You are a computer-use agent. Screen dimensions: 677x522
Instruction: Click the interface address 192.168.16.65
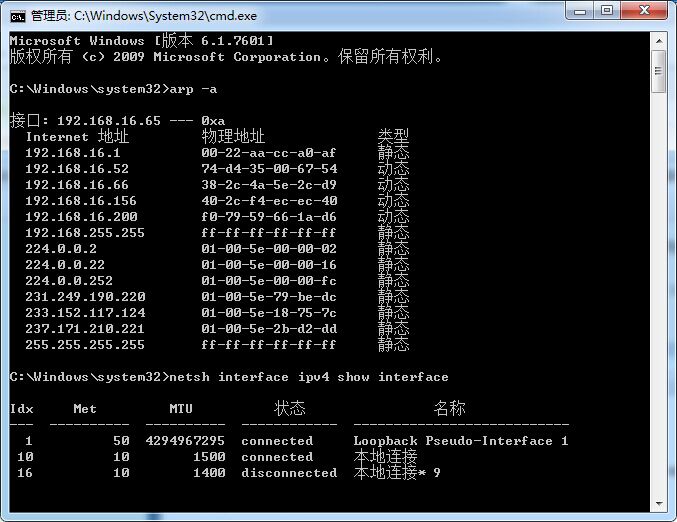coord(109,121)
